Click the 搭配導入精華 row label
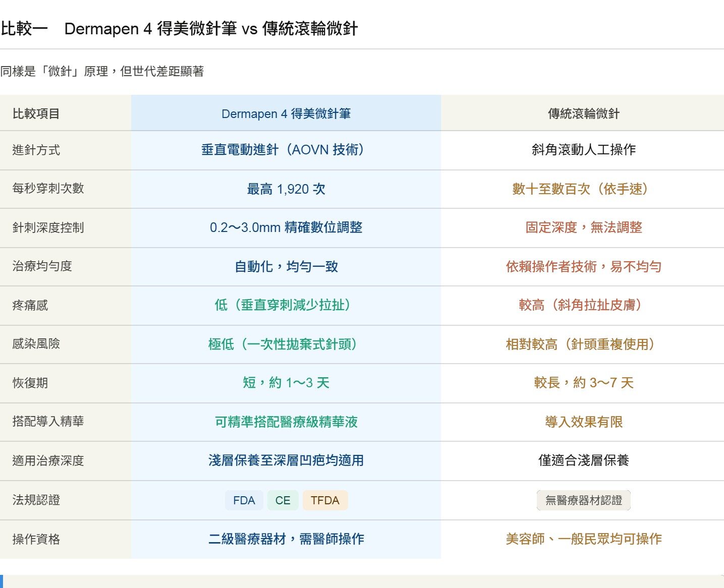 [66, 422]
